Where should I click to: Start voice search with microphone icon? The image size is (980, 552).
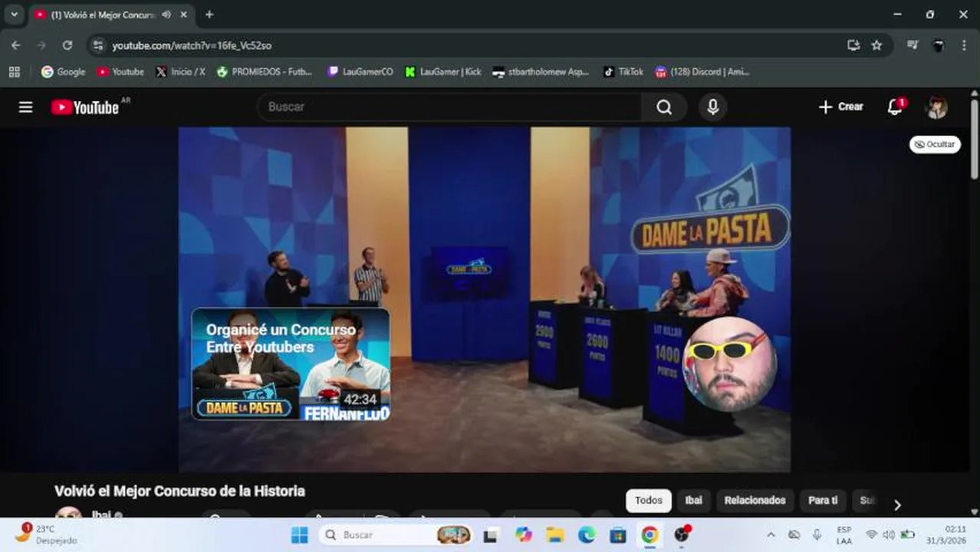coord(712,107)
